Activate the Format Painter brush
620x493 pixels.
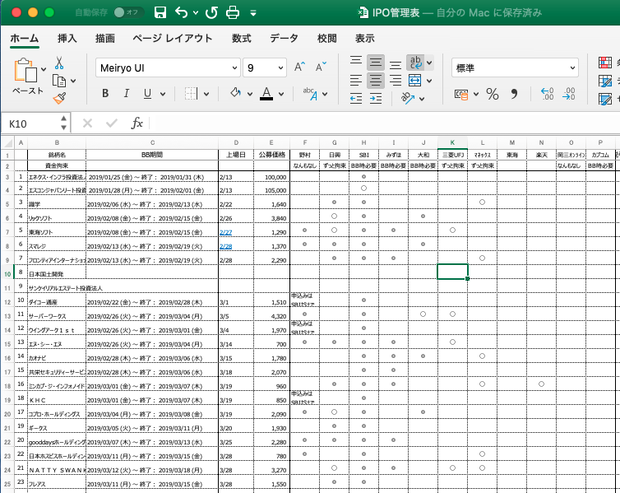pyautogui.click(x=59, y=98)
